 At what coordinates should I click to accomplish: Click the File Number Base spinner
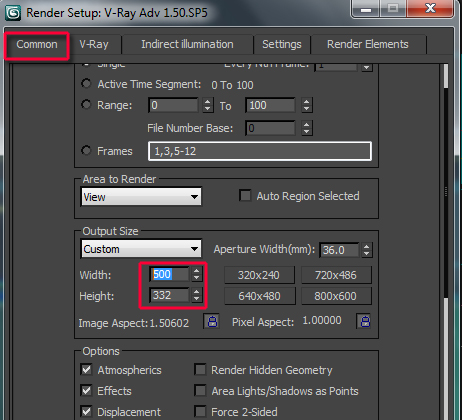(307, 128)
